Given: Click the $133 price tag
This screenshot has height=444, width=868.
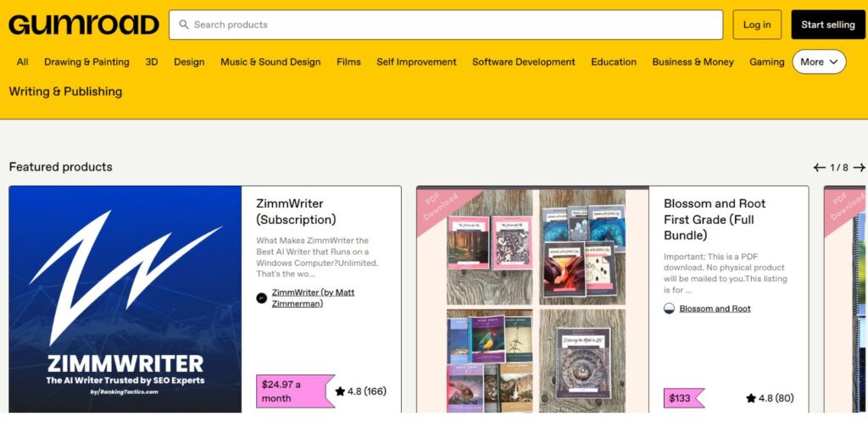Looking at the screenshot, I should [684, 398].
